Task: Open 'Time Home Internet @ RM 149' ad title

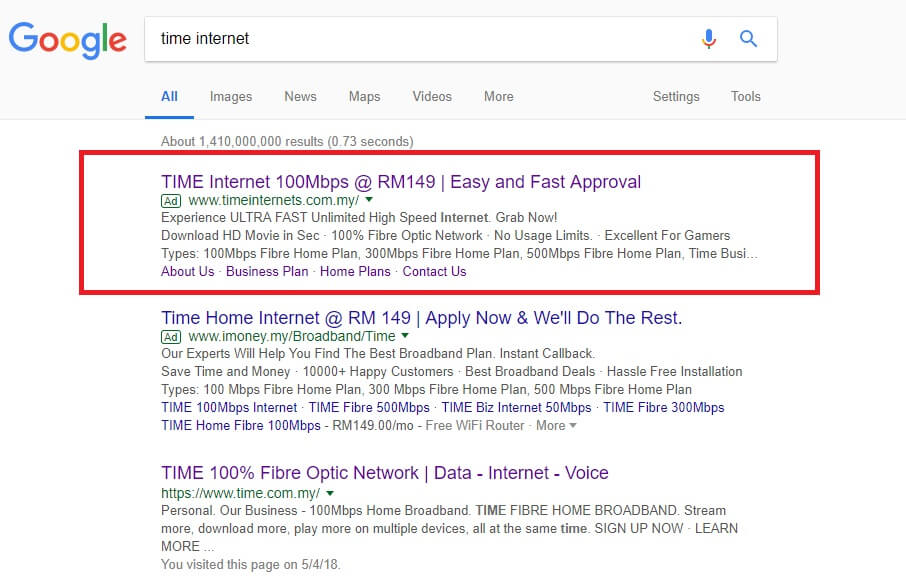Action: coord(422,318)
